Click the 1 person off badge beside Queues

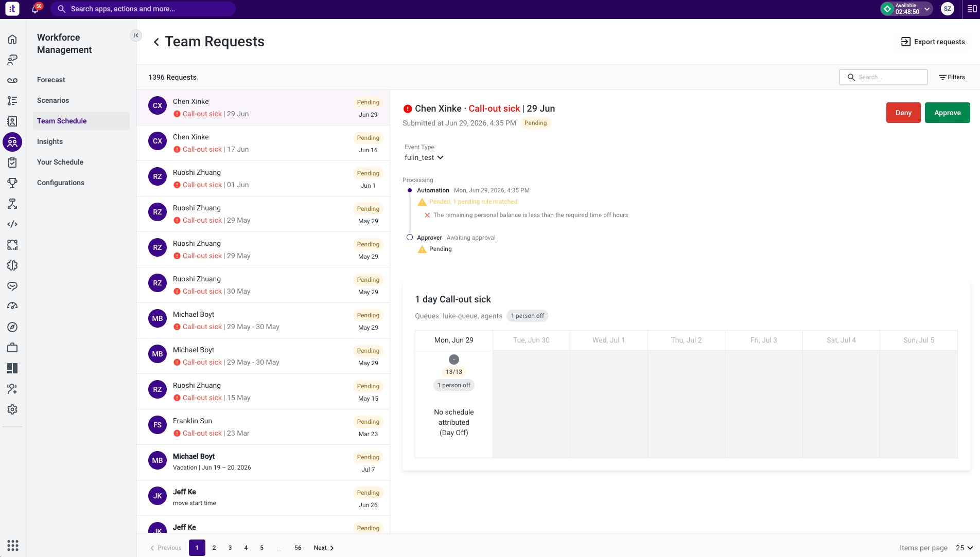[x=527, y=316]
